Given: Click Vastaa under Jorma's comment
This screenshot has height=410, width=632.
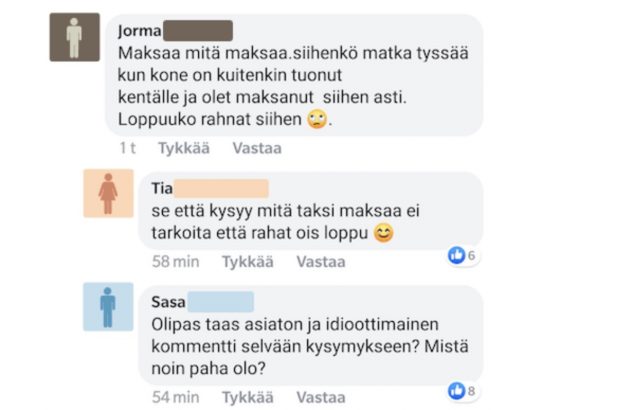Looking at the screenshot, I should click(256, 148).
